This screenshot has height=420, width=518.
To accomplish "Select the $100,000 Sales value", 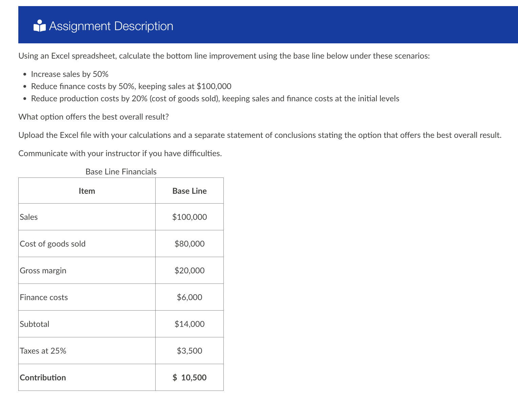I will (190, 217).
